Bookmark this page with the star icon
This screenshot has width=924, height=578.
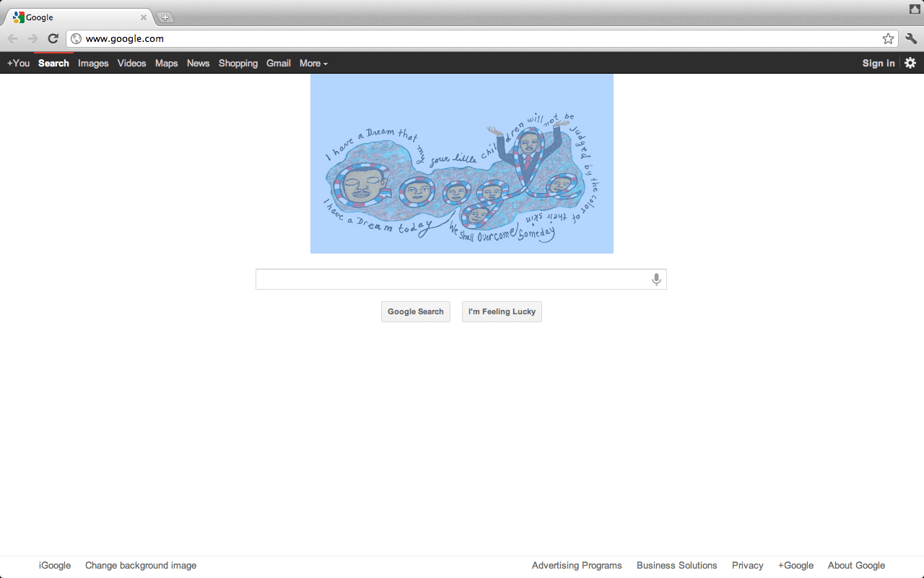click(x=888, y=39)
